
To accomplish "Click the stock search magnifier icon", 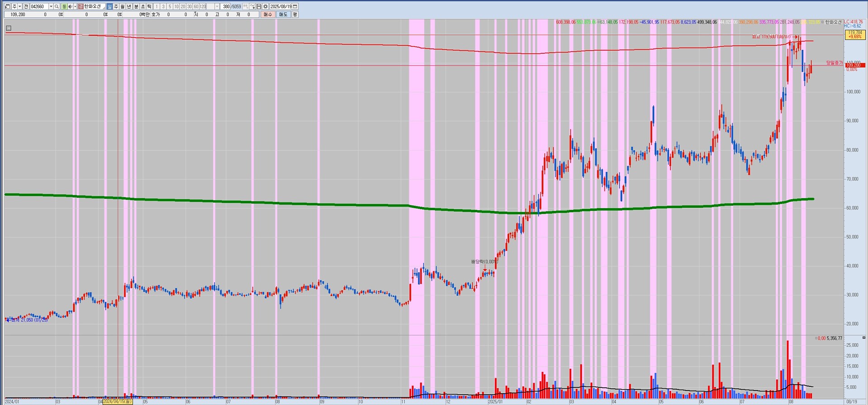I will [x=57, y=6].
